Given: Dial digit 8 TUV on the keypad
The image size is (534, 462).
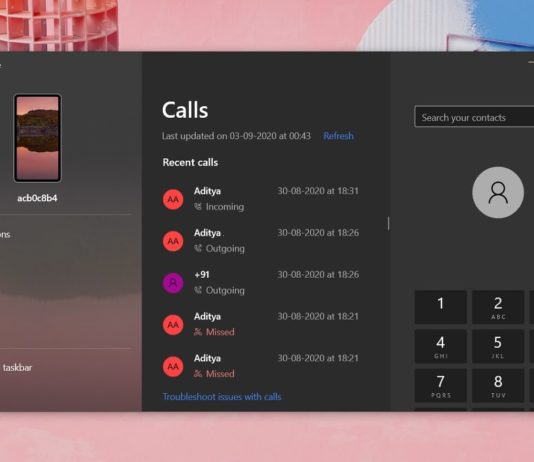Looking at the screenshot, I should 498,385.
